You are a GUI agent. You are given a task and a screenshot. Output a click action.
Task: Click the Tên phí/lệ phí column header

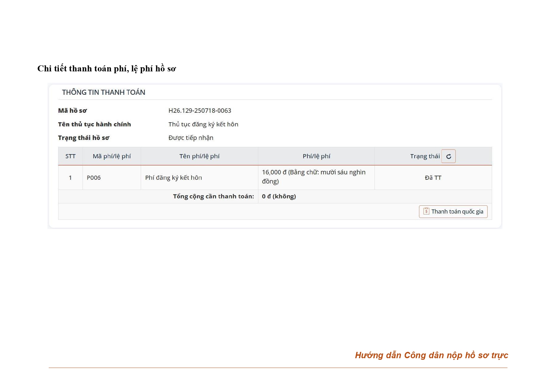(x=199, y=156)
